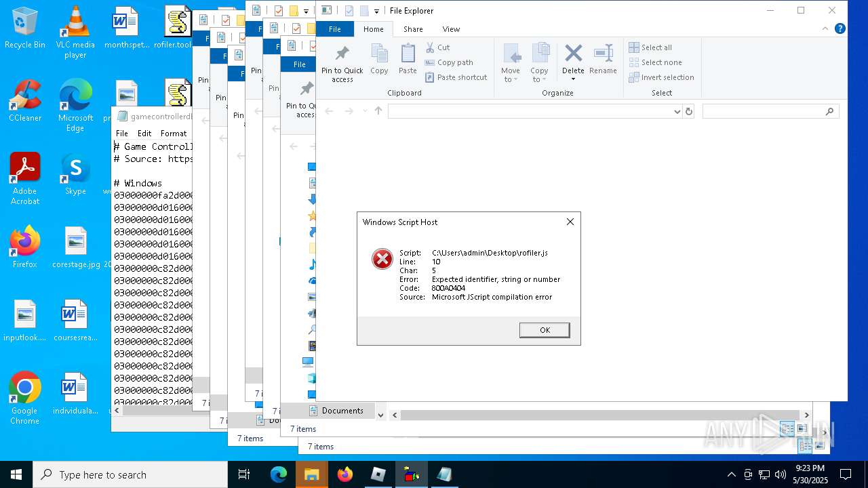Click the Back arrow in front File Explorer
This screenshot has height=488, width=868.
pyautogui.click(x=330, y=111)
